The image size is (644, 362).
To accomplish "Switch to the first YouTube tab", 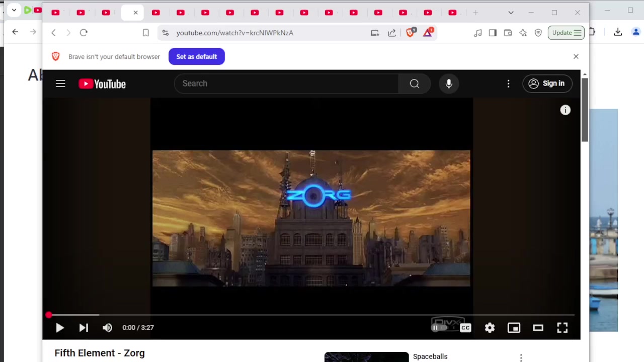I will click(x=56, y=13).
